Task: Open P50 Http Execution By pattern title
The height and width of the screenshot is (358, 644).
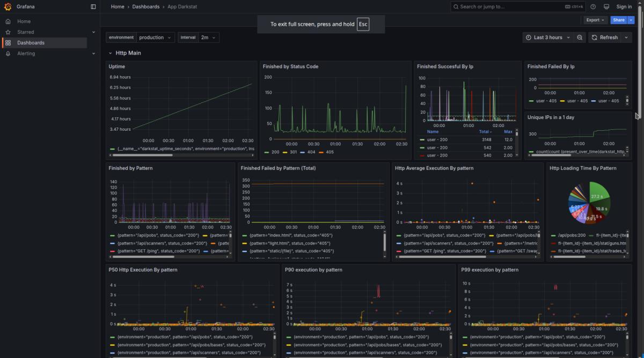Action: pyautogui.click(x=143, y=270)
